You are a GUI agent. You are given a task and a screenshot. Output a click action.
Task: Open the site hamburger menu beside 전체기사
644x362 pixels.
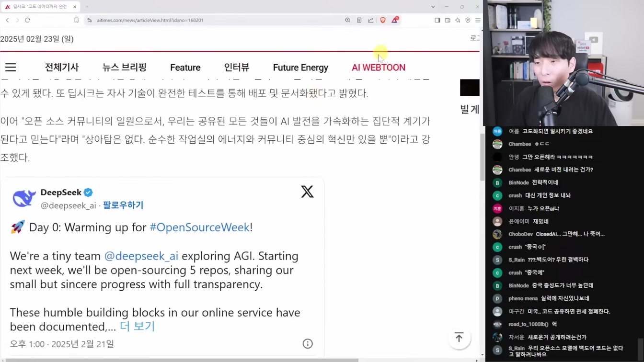coord(11,68)
